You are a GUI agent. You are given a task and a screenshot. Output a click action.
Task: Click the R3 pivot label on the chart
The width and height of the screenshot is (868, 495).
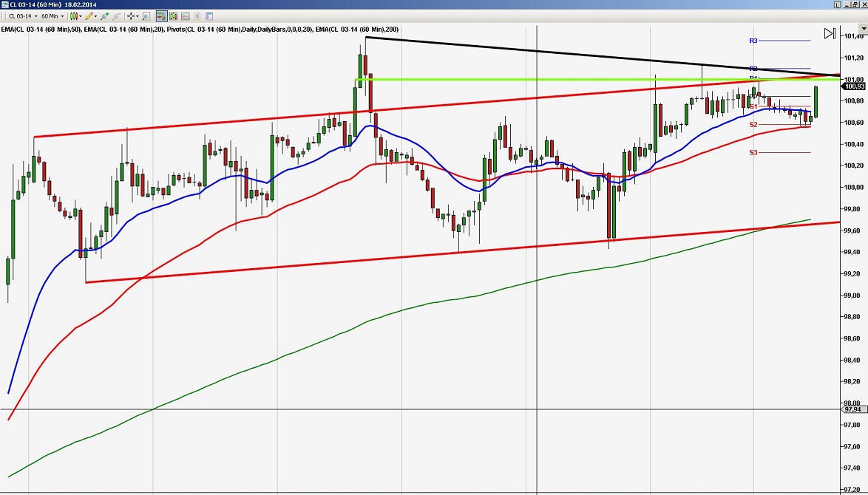click(x=752, y=41)
